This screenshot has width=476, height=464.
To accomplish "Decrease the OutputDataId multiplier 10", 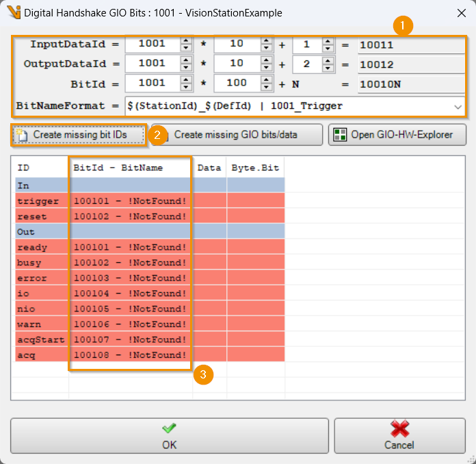I will click(x=266, y=68).
